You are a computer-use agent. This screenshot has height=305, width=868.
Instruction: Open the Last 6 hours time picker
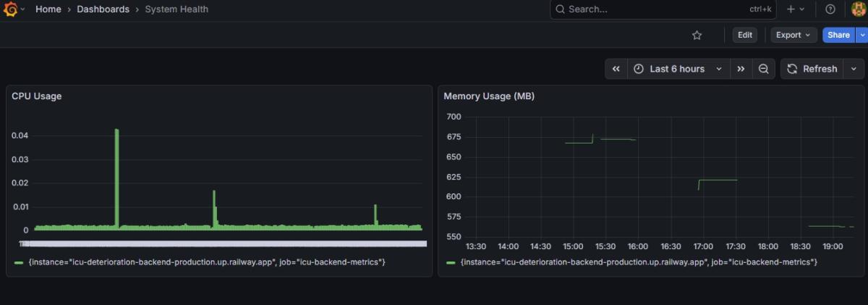point(678,69)
